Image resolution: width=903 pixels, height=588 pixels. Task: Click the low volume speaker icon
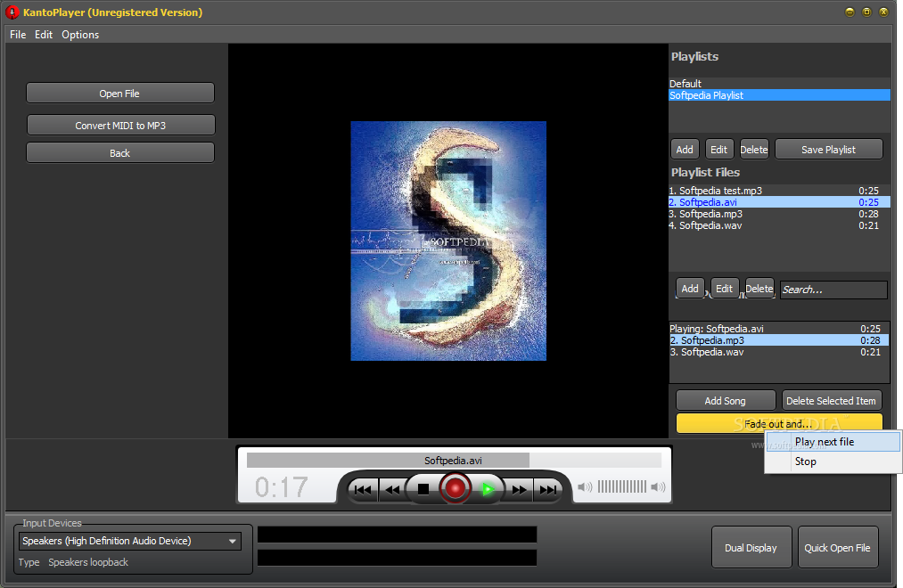[585, 487]
